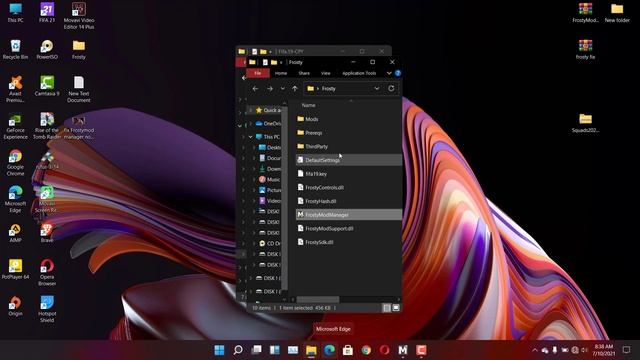The width and height of the screenshot is (640, 360).
Task: Open address bar history dropdown
Action: pyautogui.click(x=376, y=88)
